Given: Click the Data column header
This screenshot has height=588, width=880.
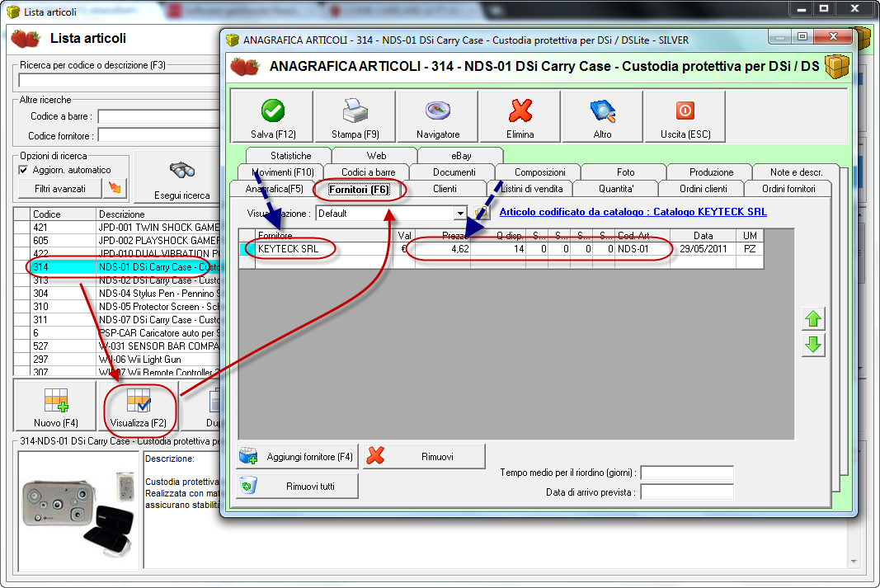Looking at the screenshot, I should click(x=703, y=236).
